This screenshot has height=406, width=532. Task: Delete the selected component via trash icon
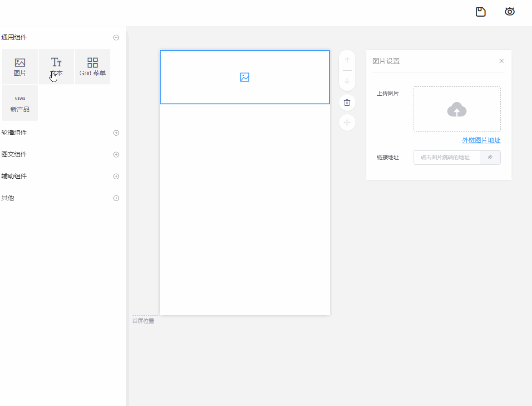coord(347,103)
